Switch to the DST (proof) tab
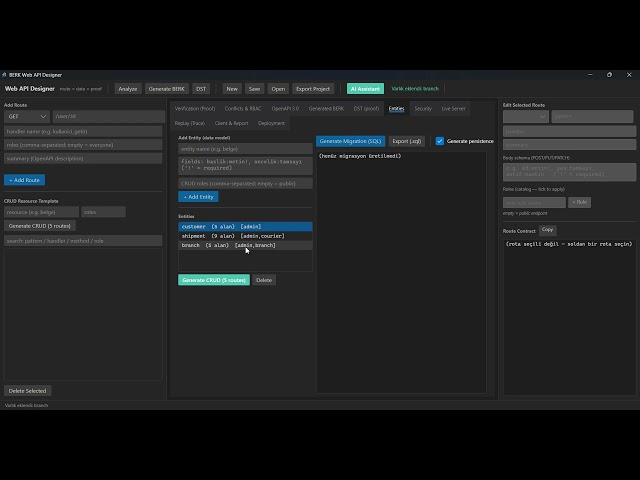The image size is (640, 480). point(366,109)
